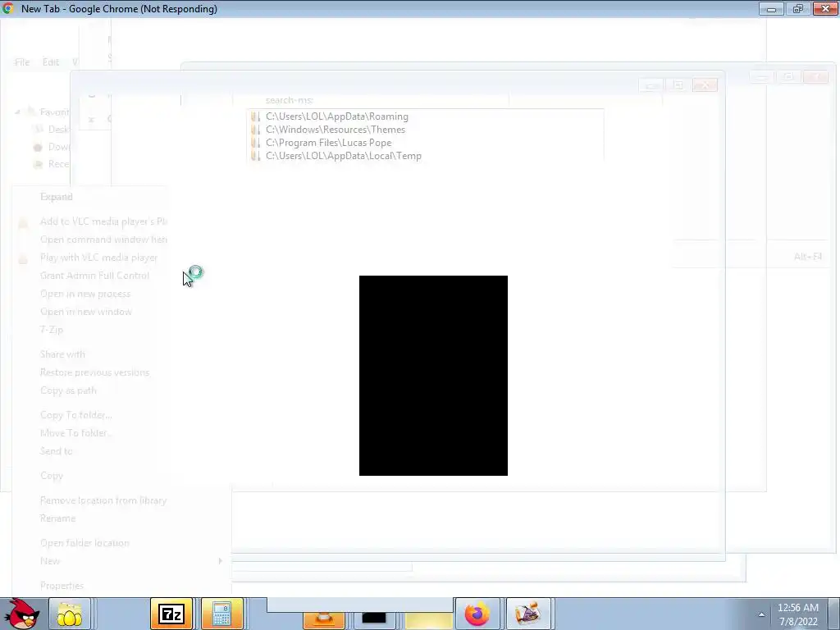Pick C:\Program Files\Lucas Pope from the list
This screenshot has height=630, width=840.
tap(328, 143)
